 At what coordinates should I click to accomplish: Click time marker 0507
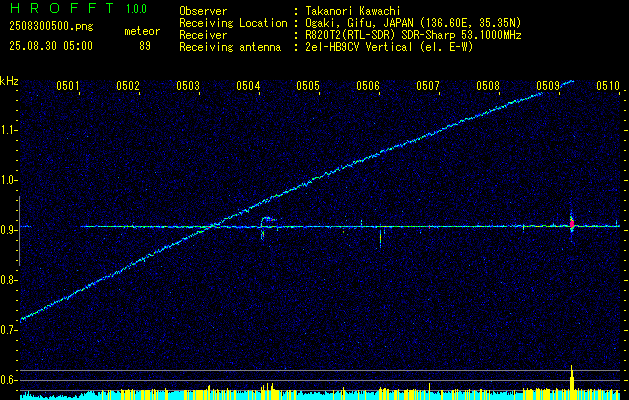tap(428, 85)
